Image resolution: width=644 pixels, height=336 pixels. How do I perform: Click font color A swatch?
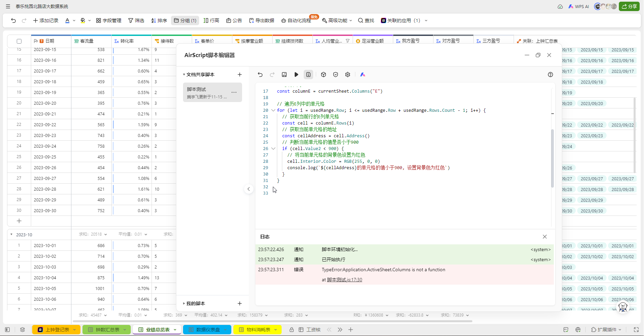point(67,20)
